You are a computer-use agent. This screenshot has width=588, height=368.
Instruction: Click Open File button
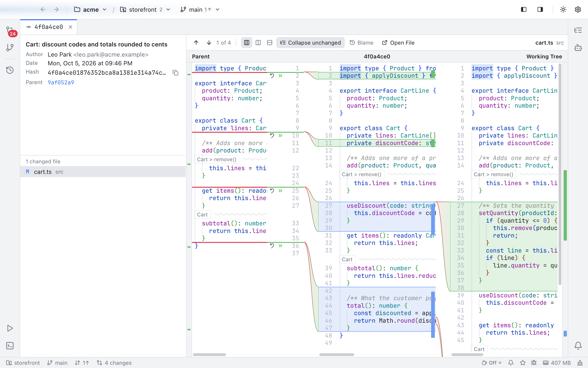[398, 43]
